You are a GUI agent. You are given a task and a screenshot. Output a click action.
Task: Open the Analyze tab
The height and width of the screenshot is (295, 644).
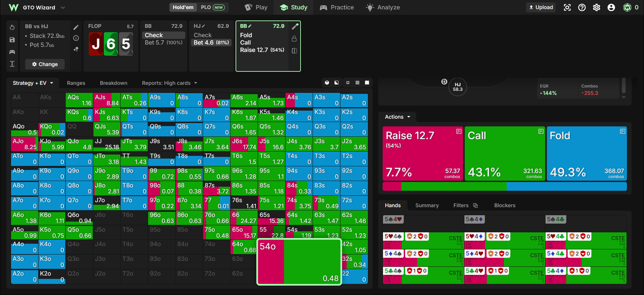click(x=383, y=7)
